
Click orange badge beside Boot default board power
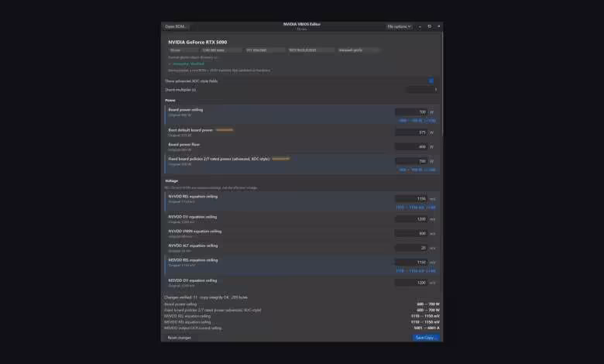(x=225, y=130)
